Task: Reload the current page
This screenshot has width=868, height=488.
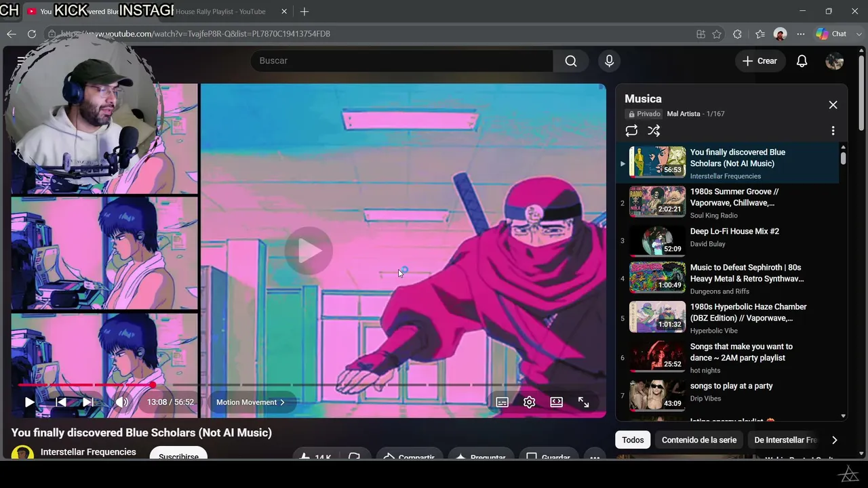Action: point(31,34)
